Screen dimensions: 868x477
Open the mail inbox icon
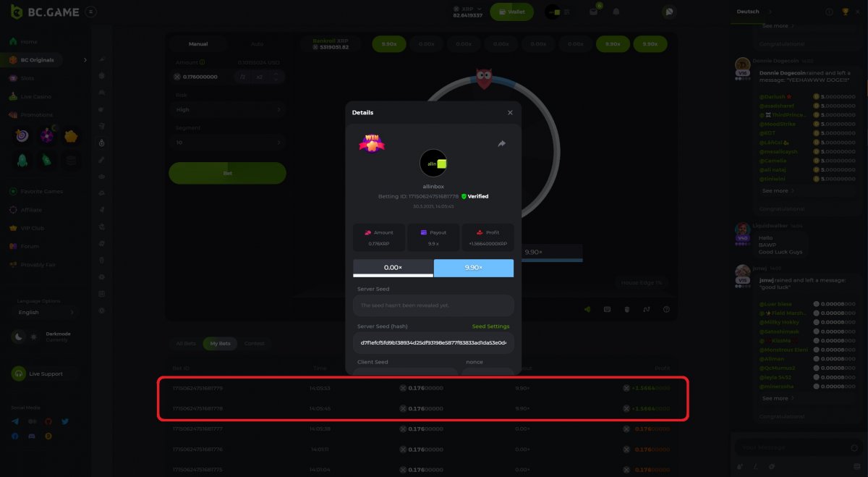pos(594,12)
